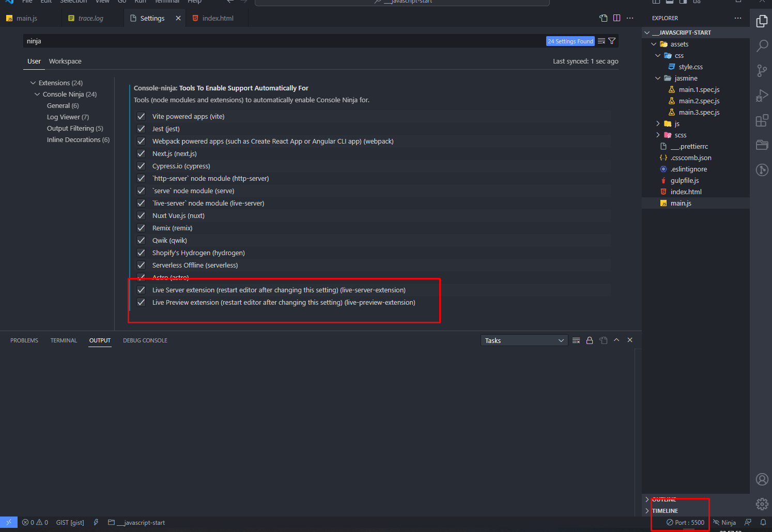Open the notifications bell in status bar
Viewport: 772px width, 532px height.
(763, 522)
